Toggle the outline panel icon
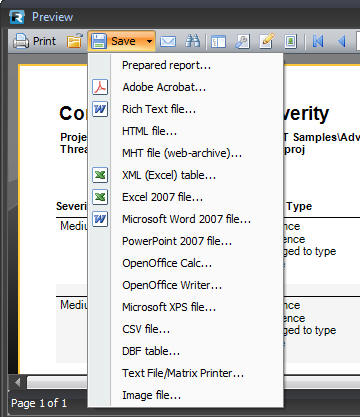Image resolution: width=360 pixels, height=417 pixels. [218, 42]
